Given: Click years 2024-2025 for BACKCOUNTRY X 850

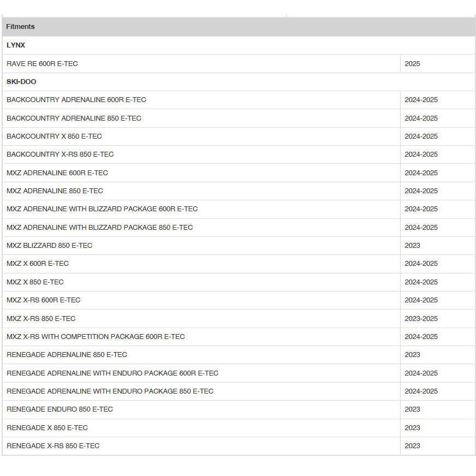Looking at the screenshot, I should coord(421,136).
